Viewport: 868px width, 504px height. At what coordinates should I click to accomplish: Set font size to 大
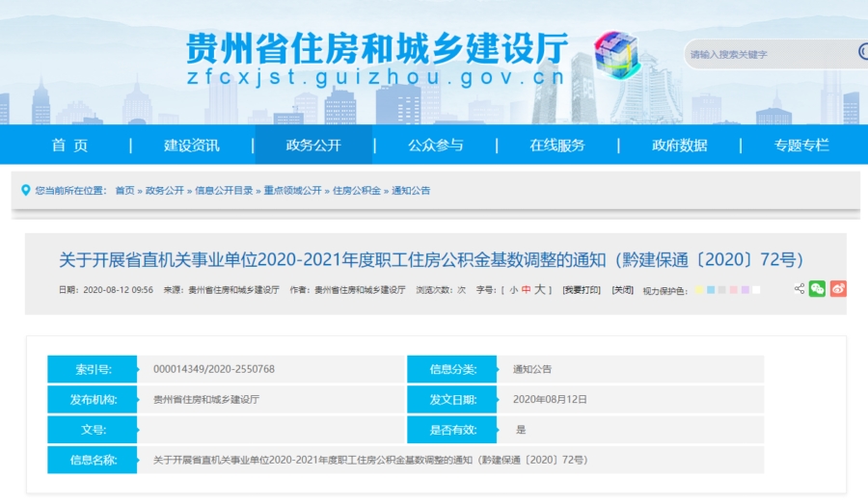[x=540, y=289]
